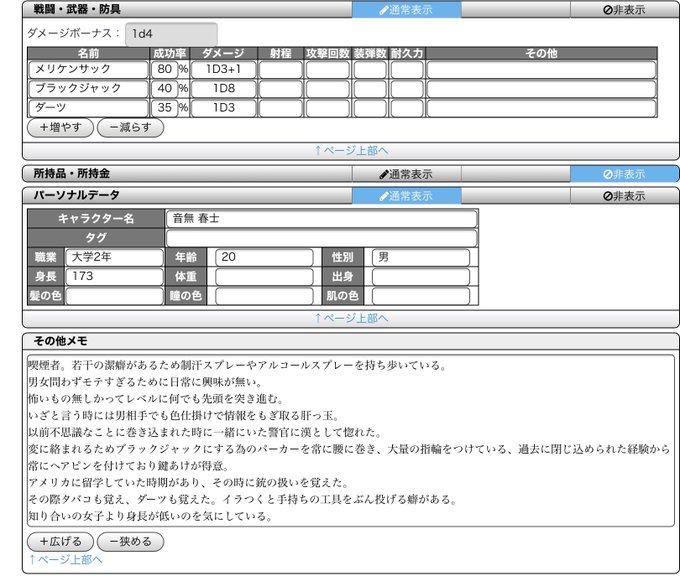Screen dimensions: 680x576
Task: Click the 成功率 column header
Action: coord(170,53)
